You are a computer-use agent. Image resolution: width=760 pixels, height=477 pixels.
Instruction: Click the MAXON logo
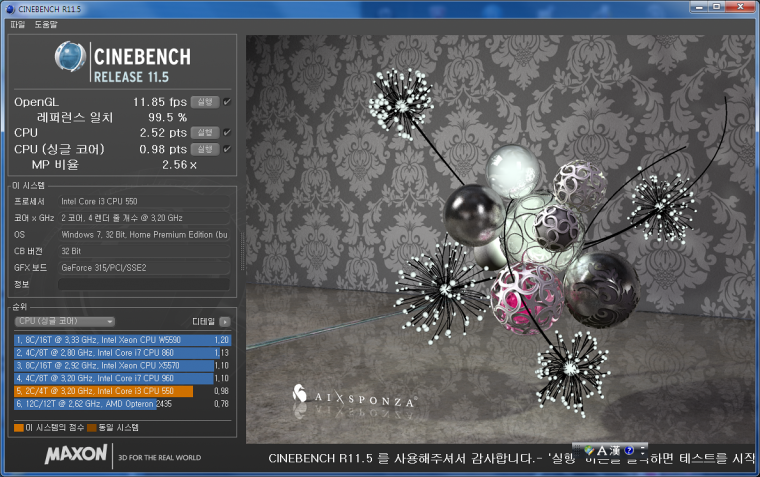(76, 455)
